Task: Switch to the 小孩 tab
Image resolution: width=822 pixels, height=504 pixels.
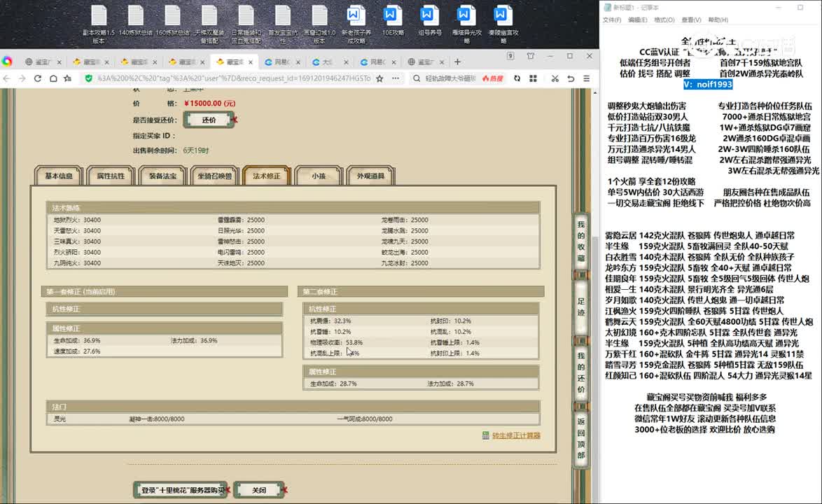Action: tap(318, 176)
